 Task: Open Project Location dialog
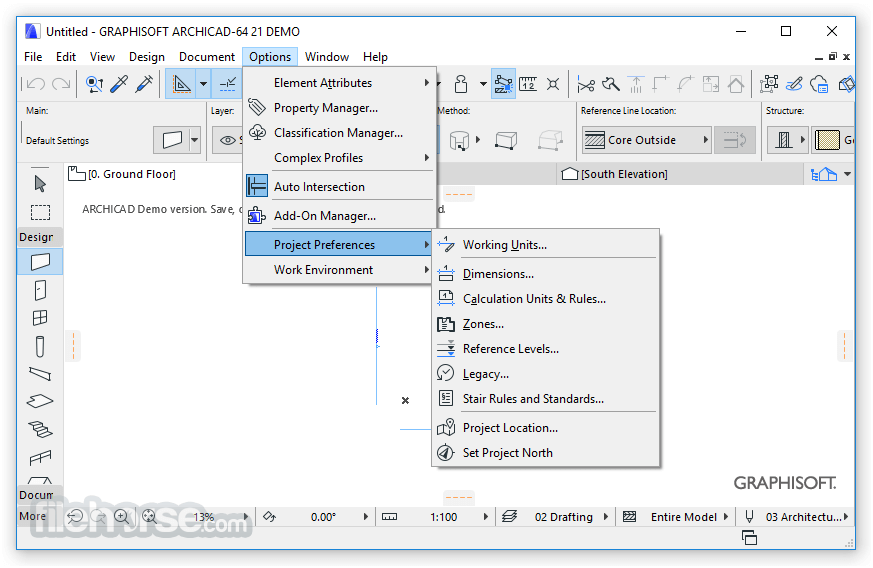(x=546, y=428)
